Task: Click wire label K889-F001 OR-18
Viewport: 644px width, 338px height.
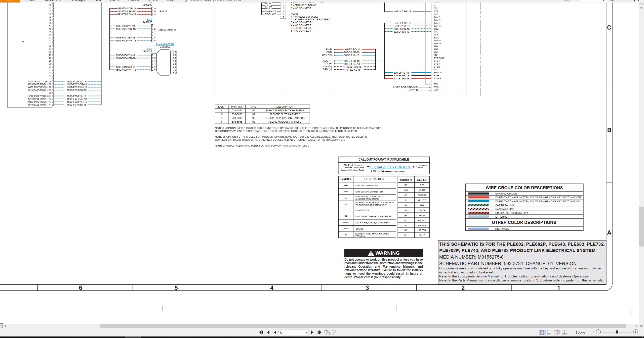Action: 125,9
